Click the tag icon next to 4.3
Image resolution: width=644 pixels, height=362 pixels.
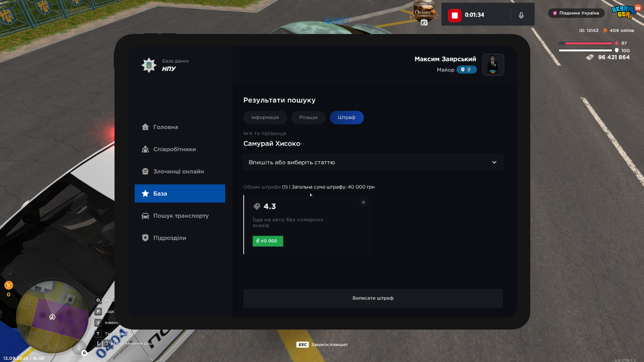click(257, 206)
